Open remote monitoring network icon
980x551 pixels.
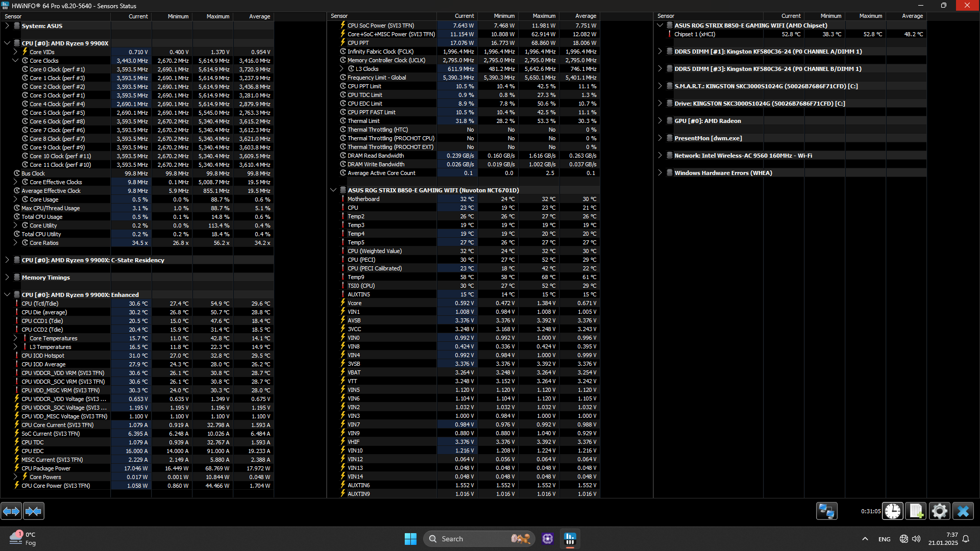click(x=826, y=511)
